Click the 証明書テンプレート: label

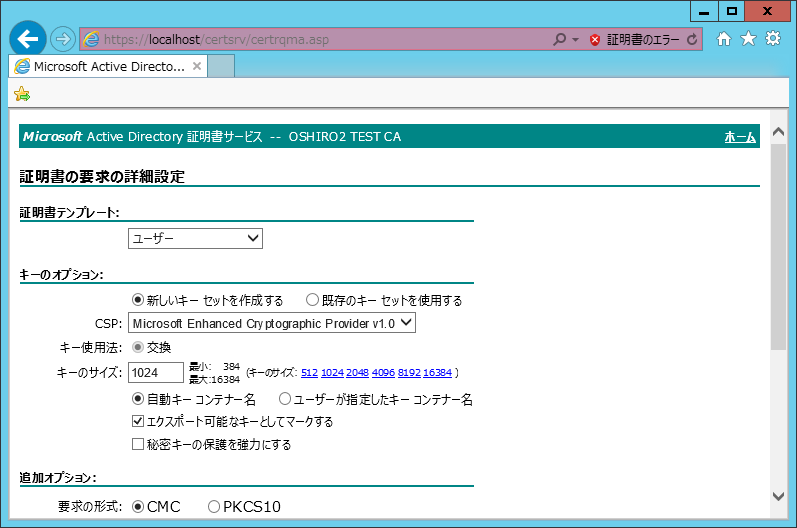70,212
